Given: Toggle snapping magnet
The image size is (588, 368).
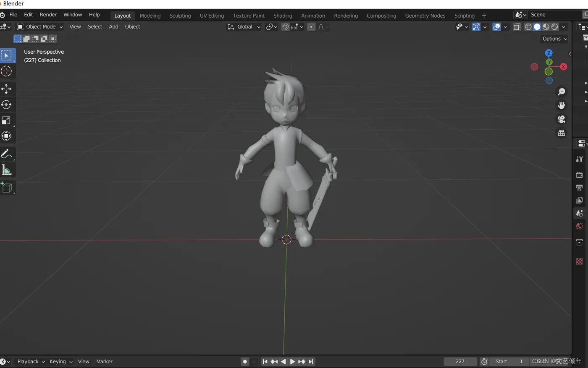Looking at the screenshot, I should pos(285,27).
